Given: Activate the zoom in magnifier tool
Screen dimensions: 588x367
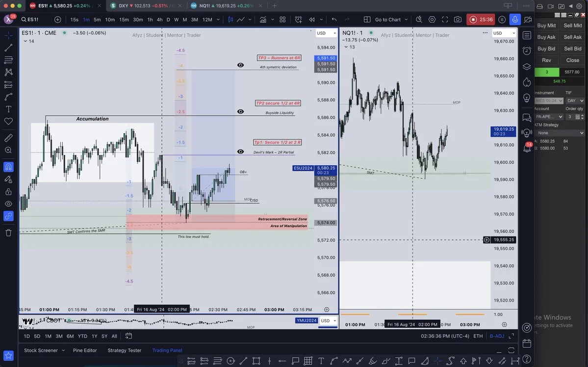Looking at the screenshot, I should (8, 150).
